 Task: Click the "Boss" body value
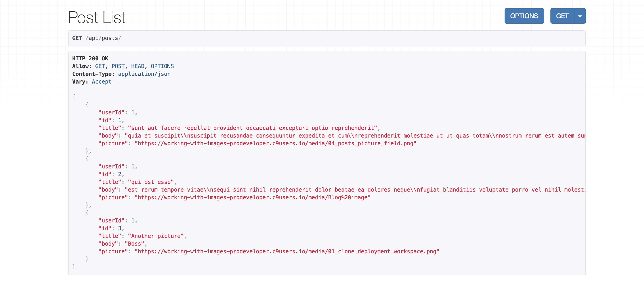[x=134, y=244]
